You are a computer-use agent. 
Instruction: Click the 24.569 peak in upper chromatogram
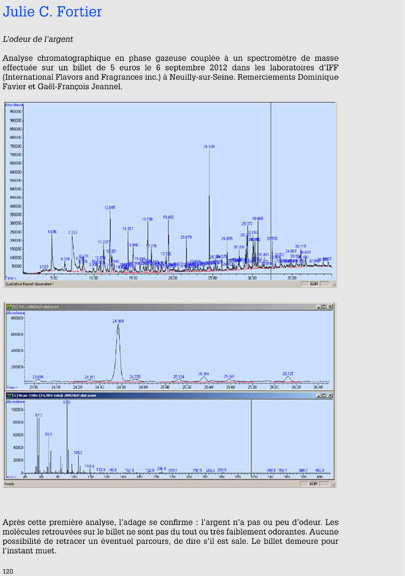point(209,206)
